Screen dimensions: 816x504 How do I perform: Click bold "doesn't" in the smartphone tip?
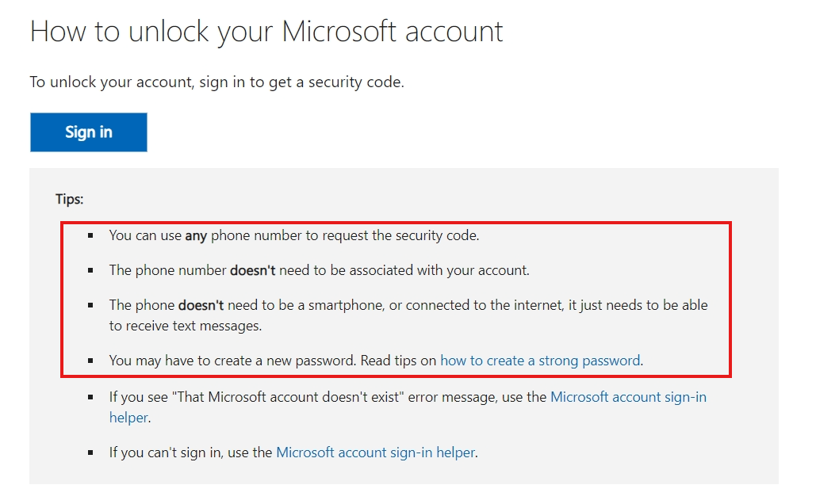point(201,305)
